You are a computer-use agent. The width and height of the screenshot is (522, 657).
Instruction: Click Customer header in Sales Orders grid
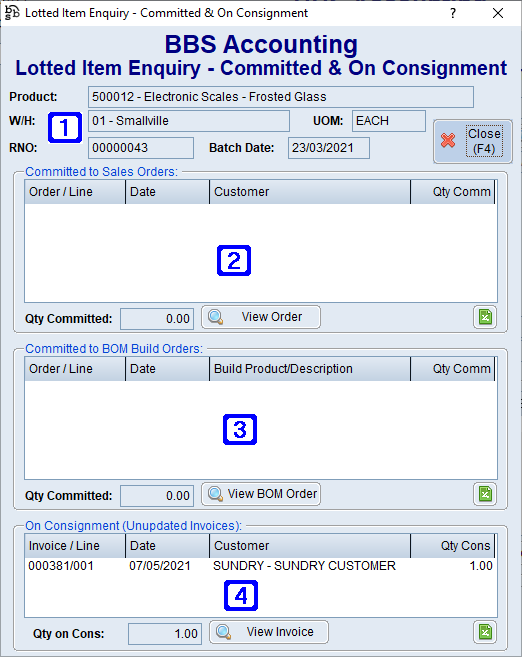[x=310, y=192]
